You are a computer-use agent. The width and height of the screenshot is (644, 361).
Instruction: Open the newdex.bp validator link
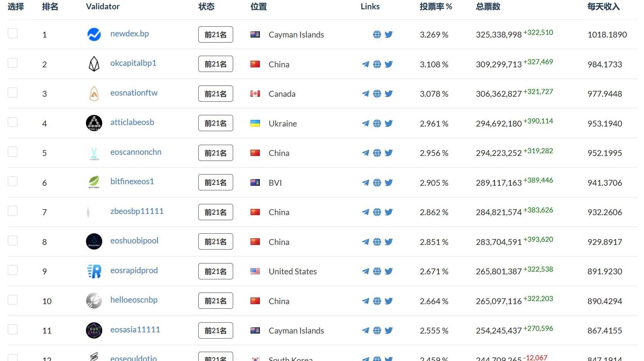129,34
